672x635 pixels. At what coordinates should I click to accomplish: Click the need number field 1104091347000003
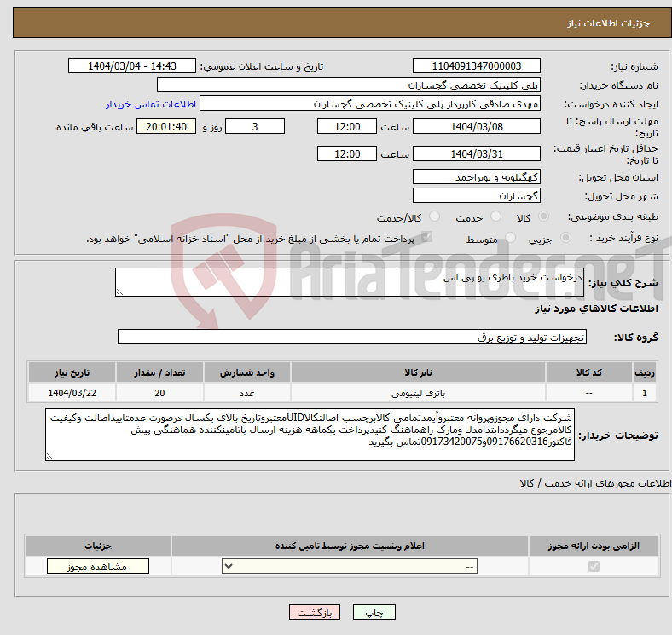pyautogui.click(x=477, y=66)
